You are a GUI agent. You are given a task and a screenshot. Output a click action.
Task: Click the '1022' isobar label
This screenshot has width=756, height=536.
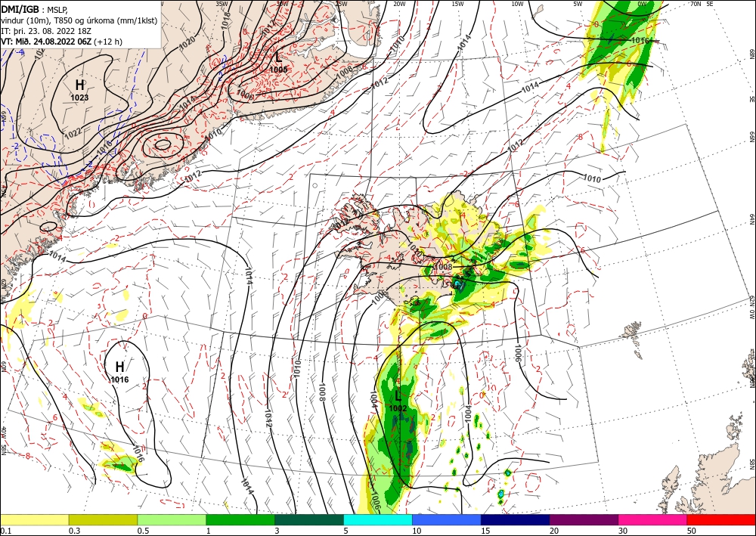pos(73,134)
